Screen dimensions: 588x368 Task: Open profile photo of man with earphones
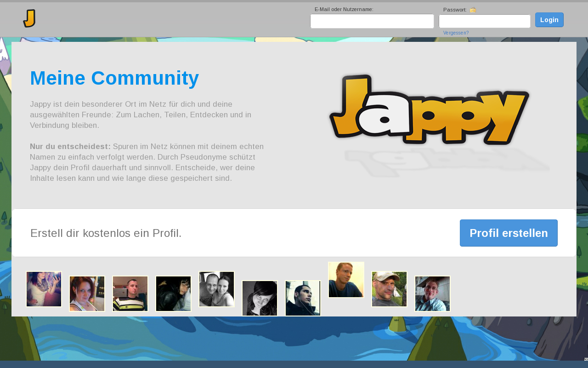coord(303,298)
